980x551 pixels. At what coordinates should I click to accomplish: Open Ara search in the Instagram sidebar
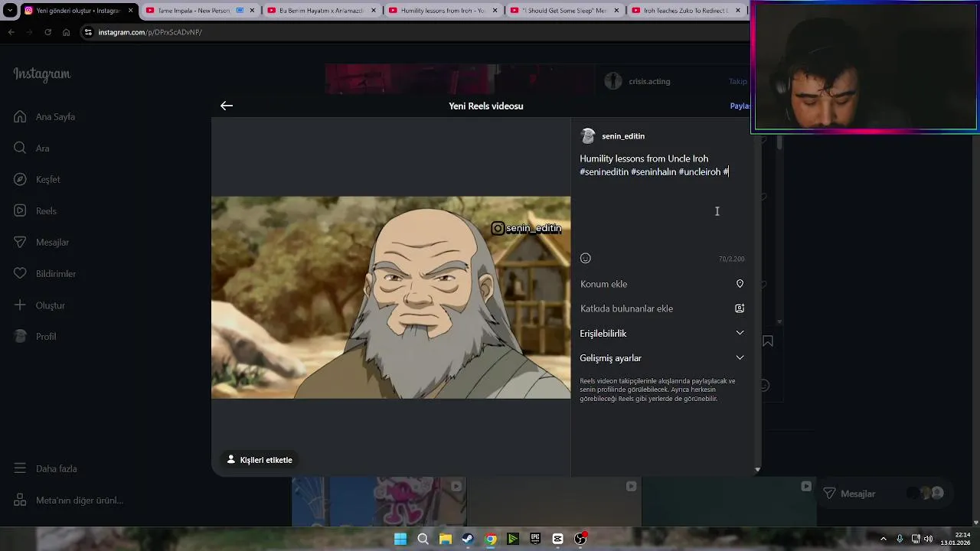pos(31,148)
